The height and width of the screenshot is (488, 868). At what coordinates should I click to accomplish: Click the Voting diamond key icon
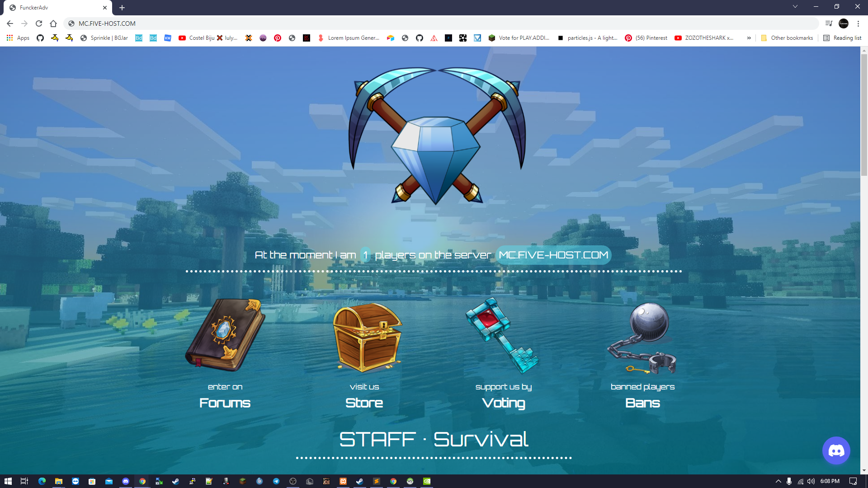pos(502,337)
